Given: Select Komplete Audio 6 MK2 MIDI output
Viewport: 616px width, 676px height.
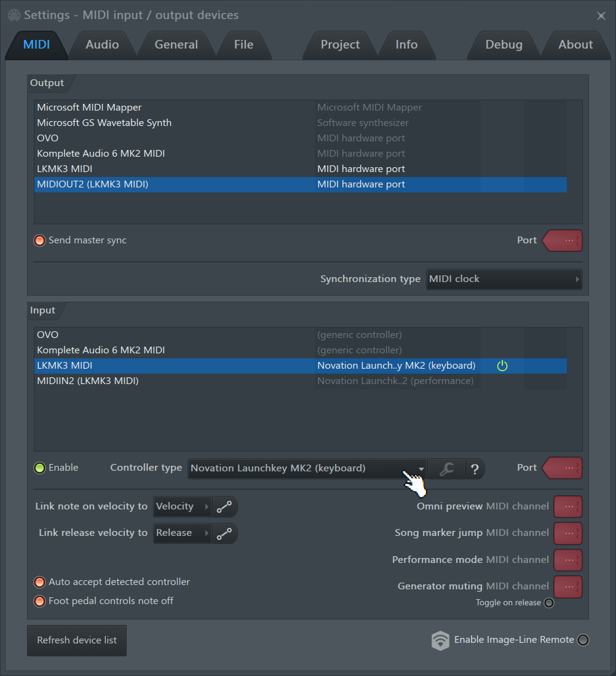Looking at the screenshot, I should tap(301, 154).
